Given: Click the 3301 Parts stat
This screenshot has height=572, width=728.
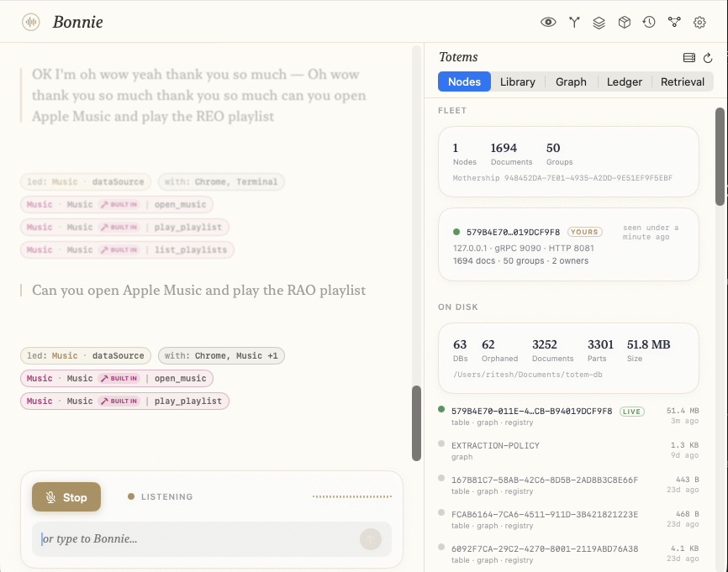Looking at the screenshot, I should click(600, 350).
